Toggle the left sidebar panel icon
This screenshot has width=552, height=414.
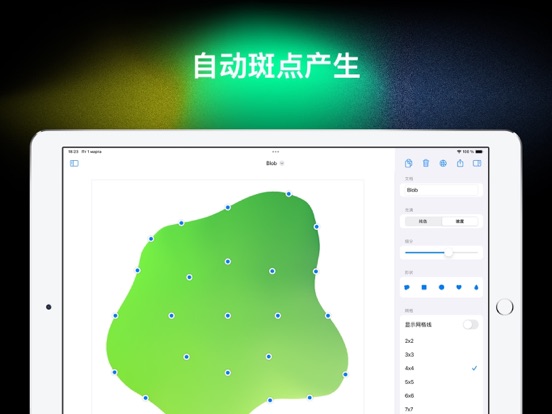pos(74,163)
